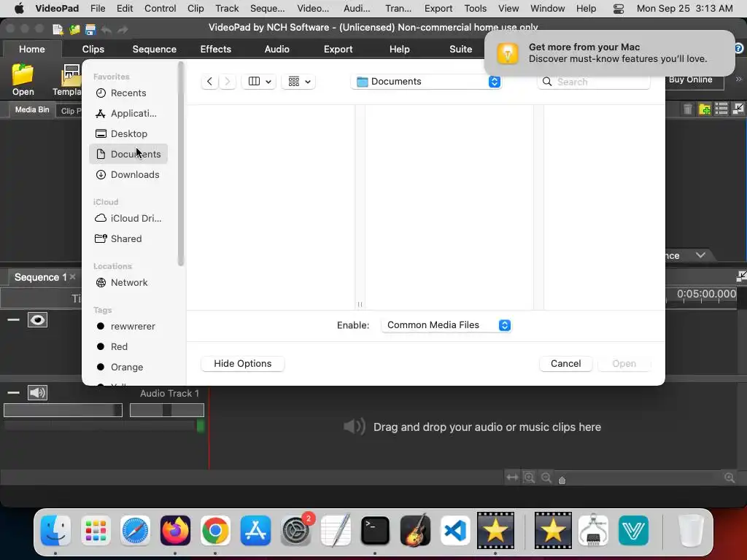
Task: Click the delete trash icon in Media Bin toolbar
Action: click(x=687, y=109)
